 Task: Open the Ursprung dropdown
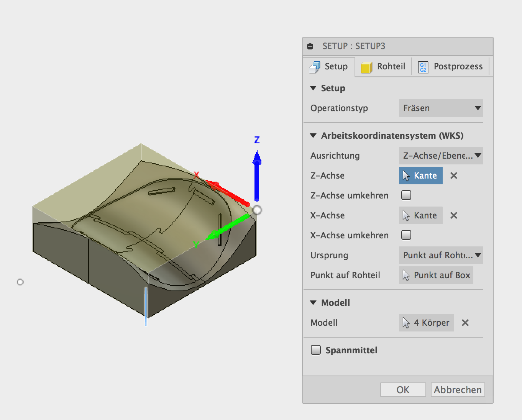[441, 255]
